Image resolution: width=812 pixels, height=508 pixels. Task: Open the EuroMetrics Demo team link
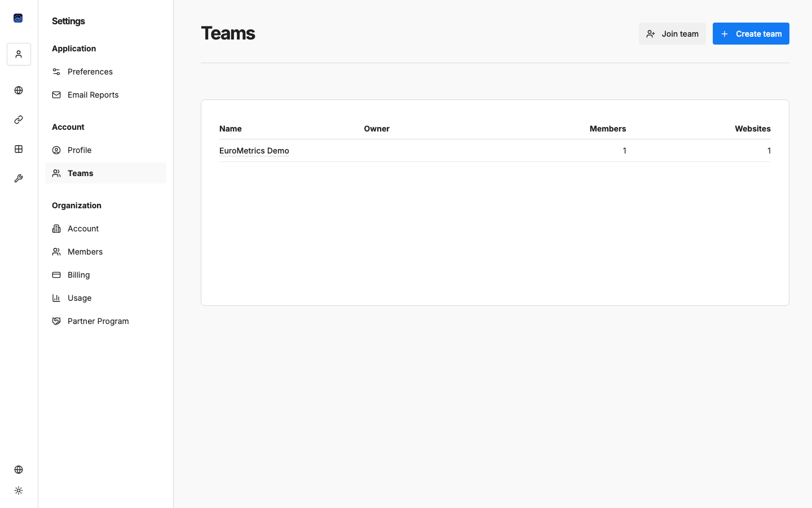tap(254, 151)
